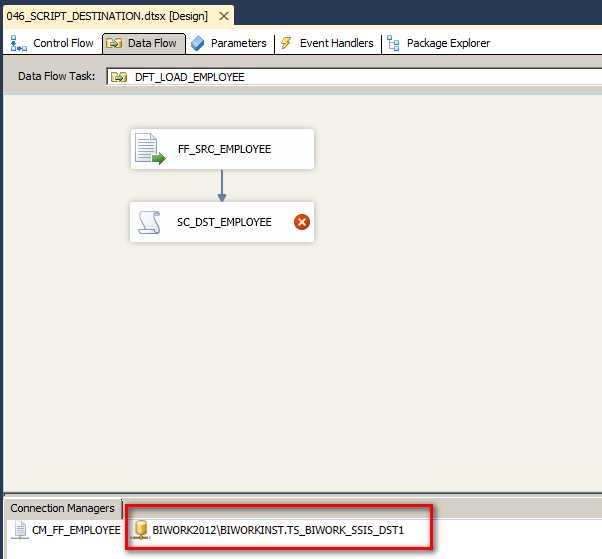This screenshot has width=602, height=559.
Task: Switch to the Control Flow tab
Action: point(51,43)
